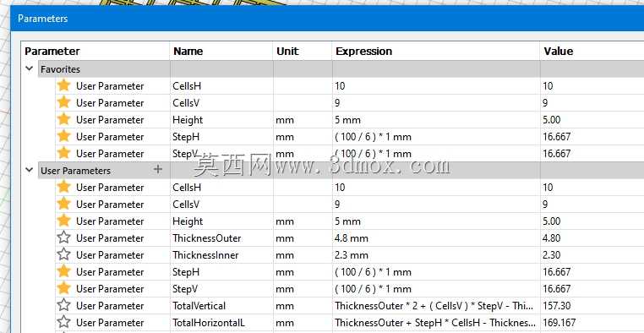Edit the '4.8 mm' expression of ThicknessOuter
Screen dimensions: 644x333
click(436, 238)
